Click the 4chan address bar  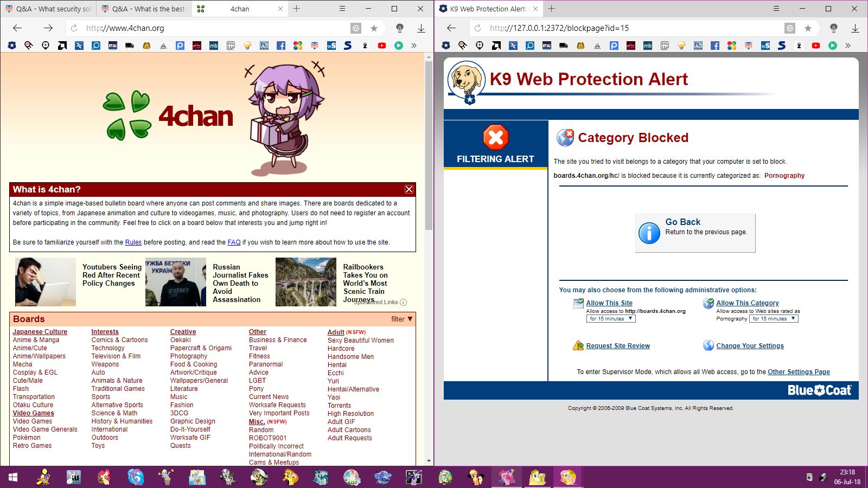click(217, 28)
